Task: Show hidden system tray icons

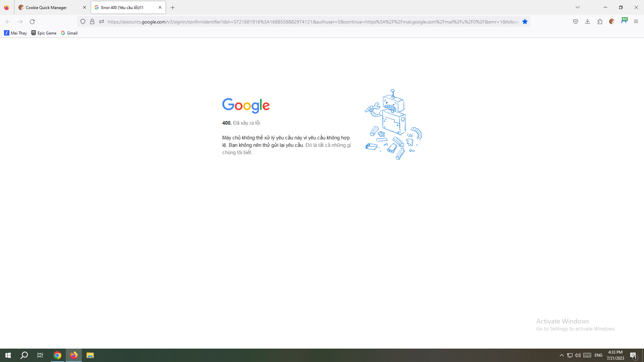Action: [x=562, y=355]
